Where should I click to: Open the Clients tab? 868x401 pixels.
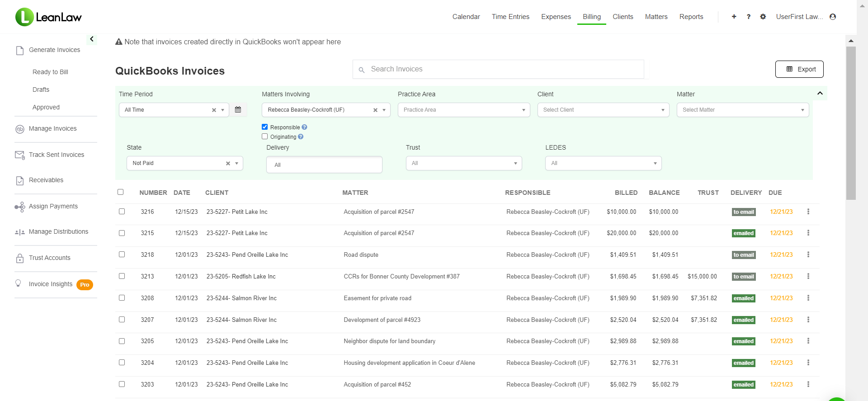623,17
